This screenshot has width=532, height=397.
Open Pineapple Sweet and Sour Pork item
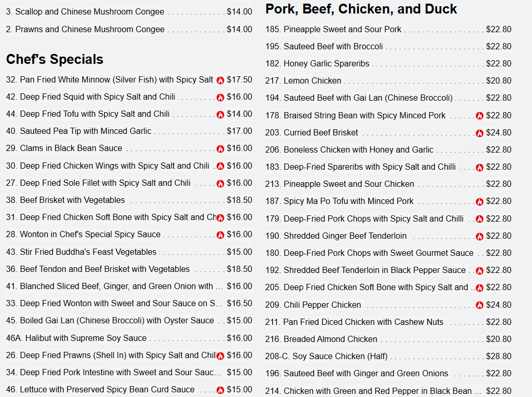pyautogui.click(x=388, y=30)
